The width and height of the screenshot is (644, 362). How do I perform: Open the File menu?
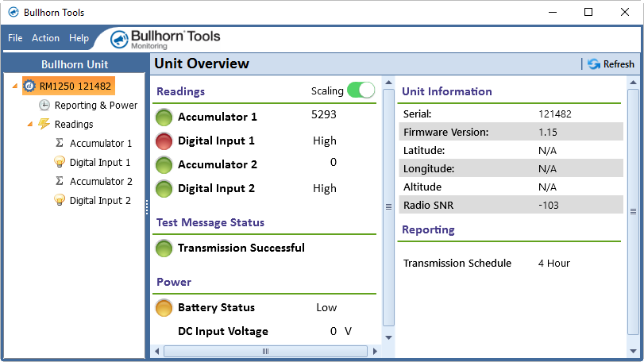pos(15,38)
